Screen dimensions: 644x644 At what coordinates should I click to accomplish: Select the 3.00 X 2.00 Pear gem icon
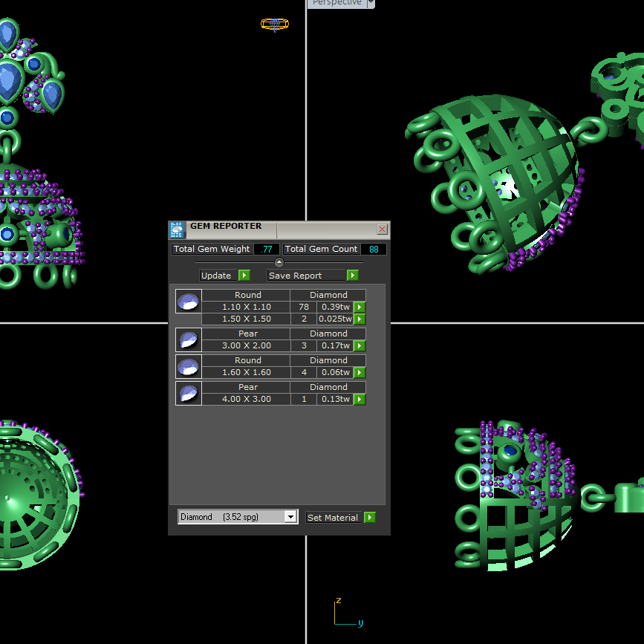(188, 340)
